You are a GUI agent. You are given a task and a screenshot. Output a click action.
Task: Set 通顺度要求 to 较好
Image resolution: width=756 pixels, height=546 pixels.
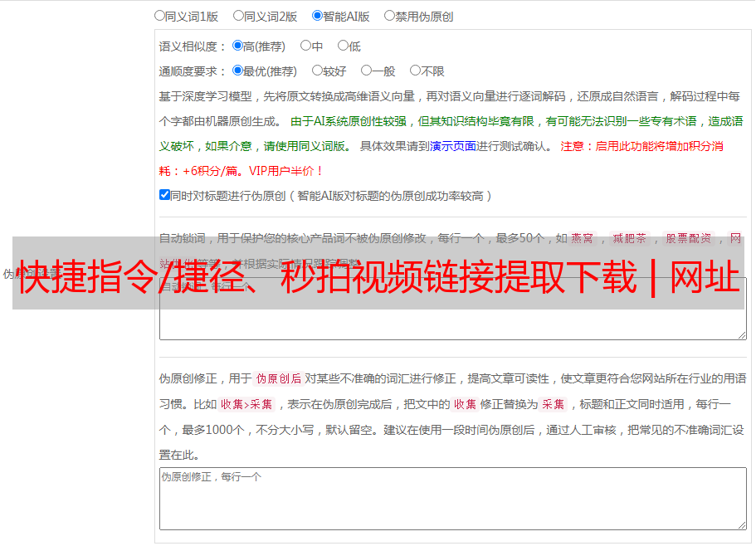coord(317,71)
